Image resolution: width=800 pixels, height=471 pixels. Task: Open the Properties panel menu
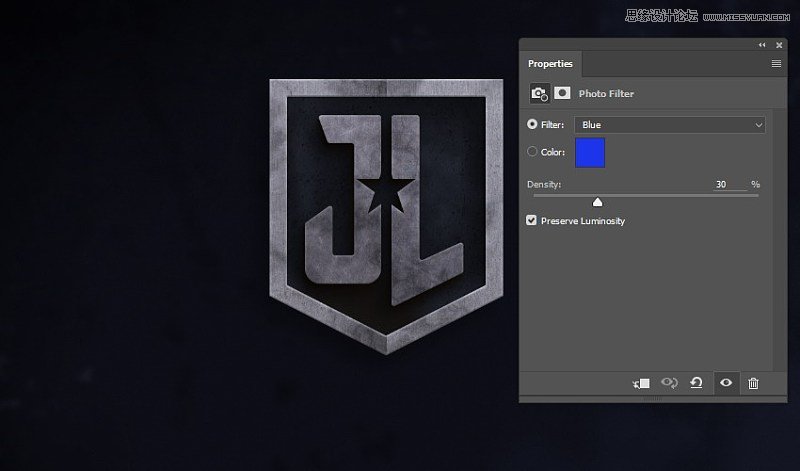tap(776, 64)
